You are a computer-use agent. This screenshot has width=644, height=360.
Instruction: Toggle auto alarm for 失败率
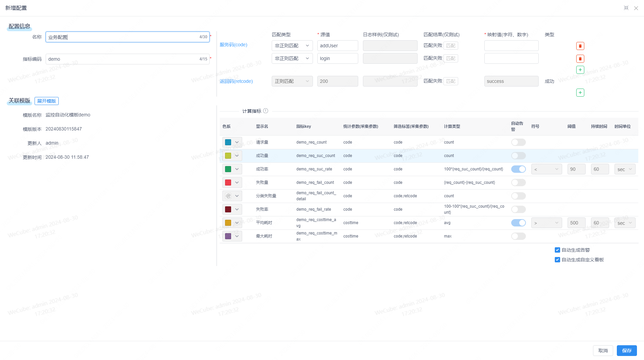point(518,209)
